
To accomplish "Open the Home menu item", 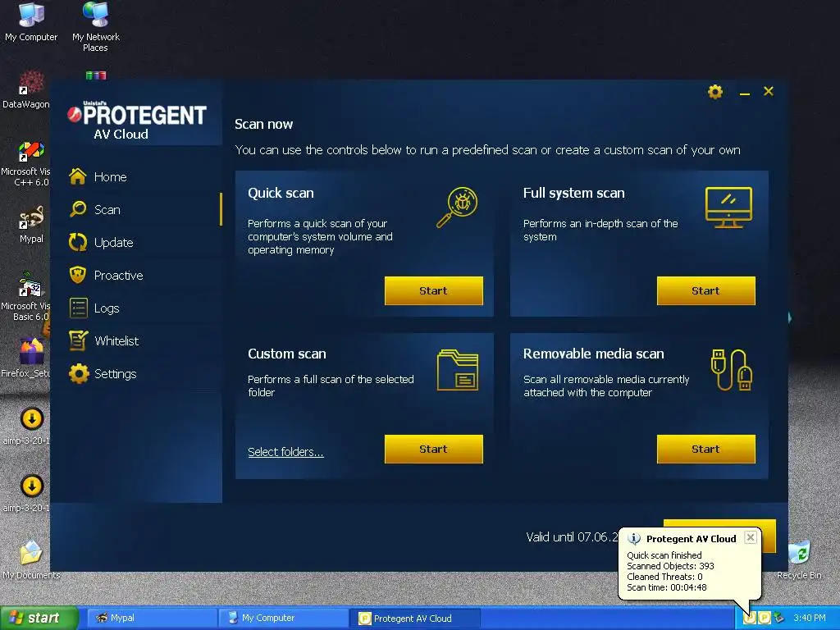I will coord(111,177).
